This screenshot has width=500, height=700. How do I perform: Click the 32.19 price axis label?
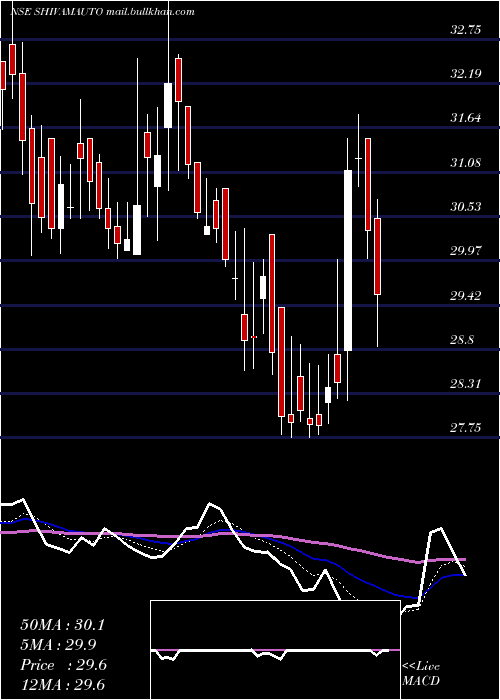click(x=466, y=74)
